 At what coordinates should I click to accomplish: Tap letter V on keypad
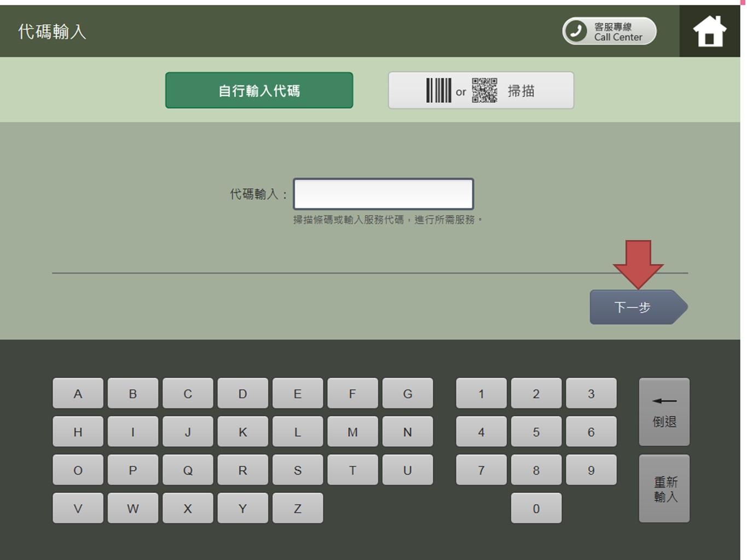click(x=78, y=508)
